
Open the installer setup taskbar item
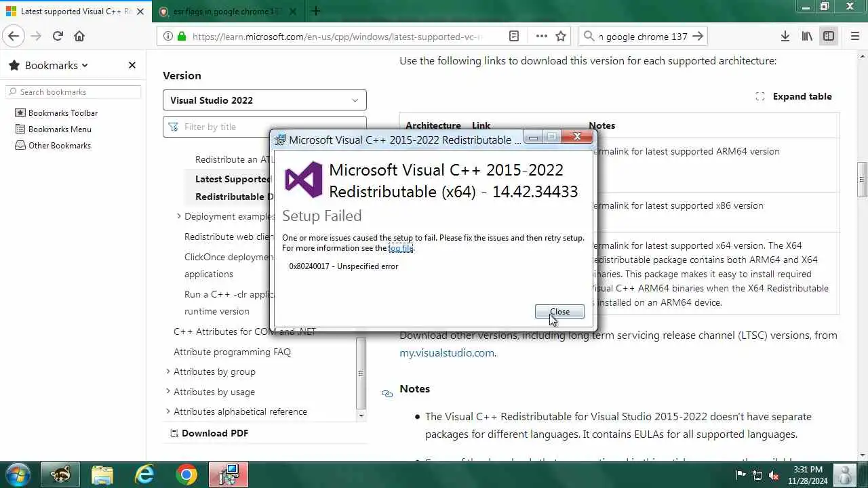(x=229, y=475)
